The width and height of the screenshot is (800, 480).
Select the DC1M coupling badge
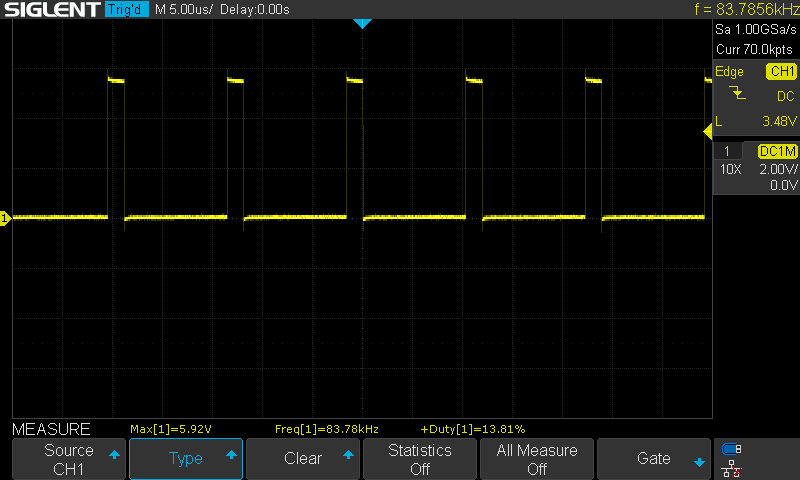pyautogui.click(x=777, y=151)
